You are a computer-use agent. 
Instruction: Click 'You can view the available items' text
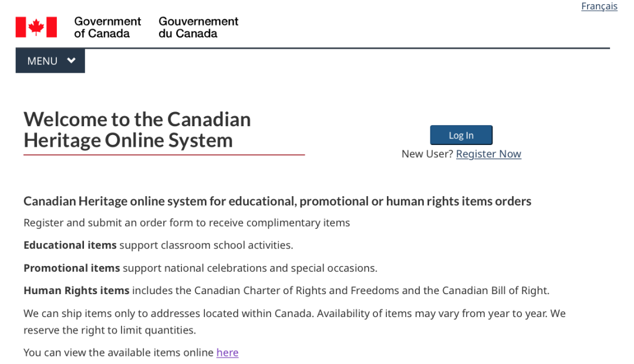tap(119, 352)
